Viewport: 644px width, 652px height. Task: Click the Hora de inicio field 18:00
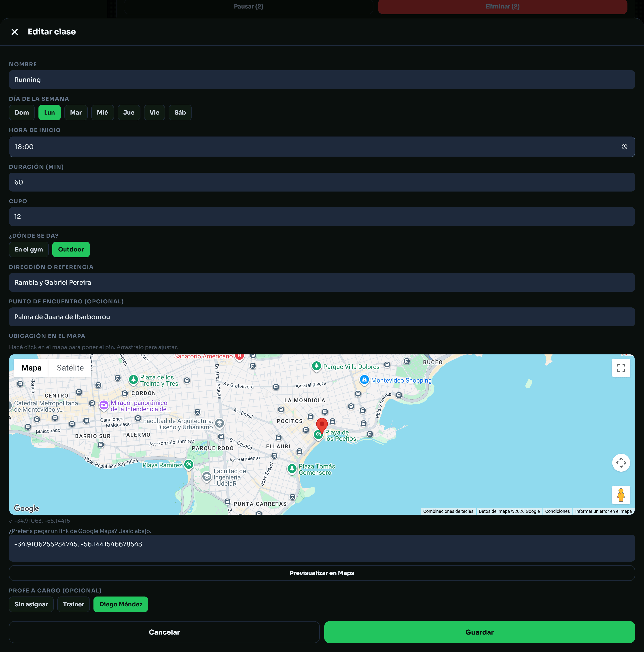point(322,147)
